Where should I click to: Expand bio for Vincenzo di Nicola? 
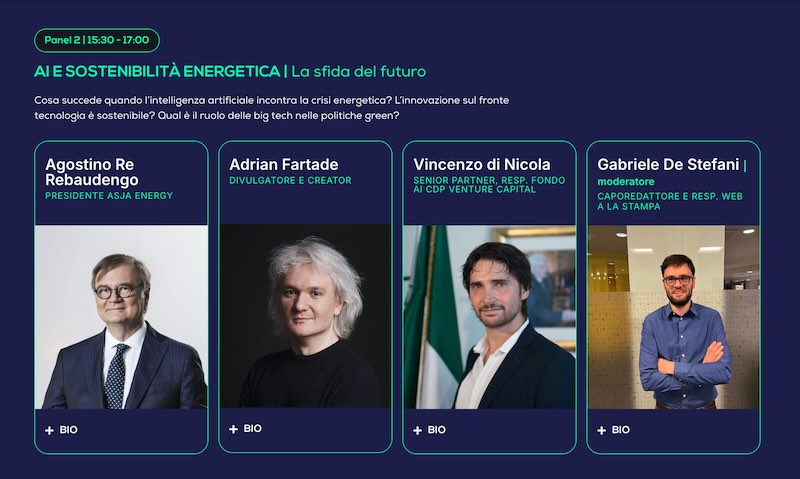coord(430,430)
